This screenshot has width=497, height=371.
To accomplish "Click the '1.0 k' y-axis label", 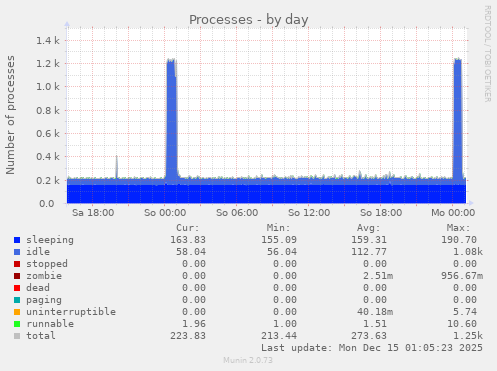I will [x=48, y=87].
